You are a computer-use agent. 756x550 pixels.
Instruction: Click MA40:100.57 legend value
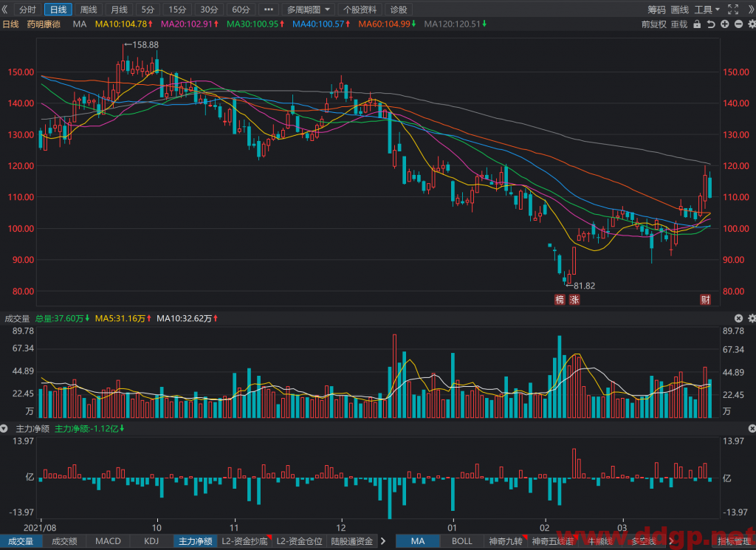tap(321, 24)
